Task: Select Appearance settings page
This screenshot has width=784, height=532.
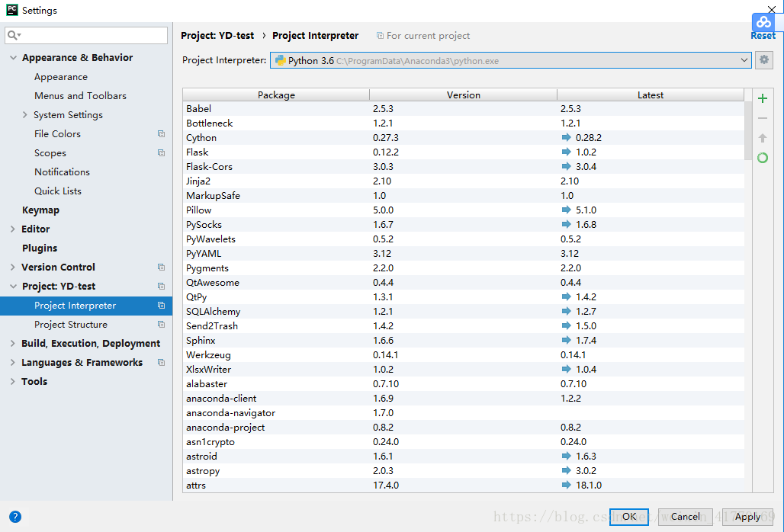Action: coord(61,77)
